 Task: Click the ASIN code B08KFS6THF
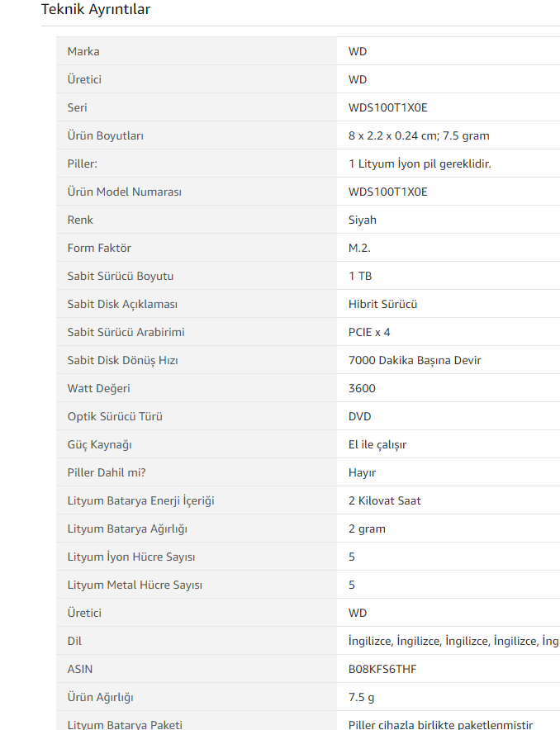click(x=382, y=669)
